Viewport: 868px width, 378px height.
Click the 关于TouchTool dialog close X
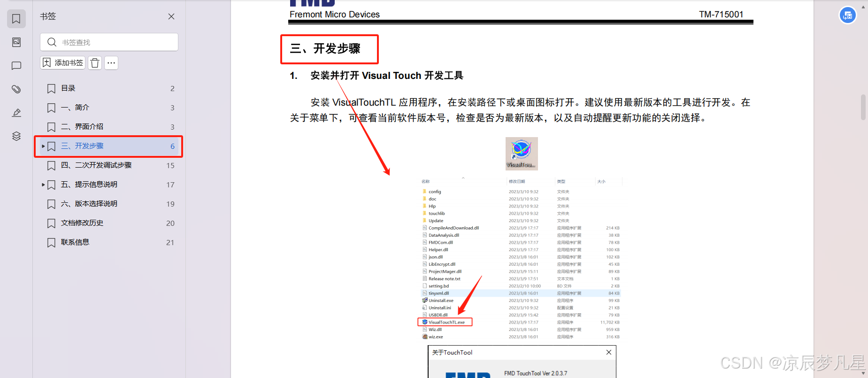609,352
